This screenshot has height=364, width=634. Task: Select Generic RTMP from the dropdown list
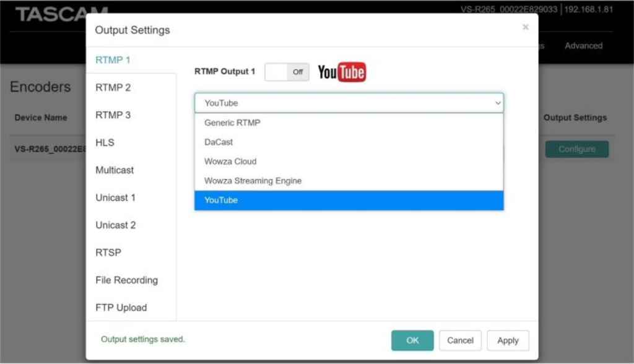(x=349, y=123)
